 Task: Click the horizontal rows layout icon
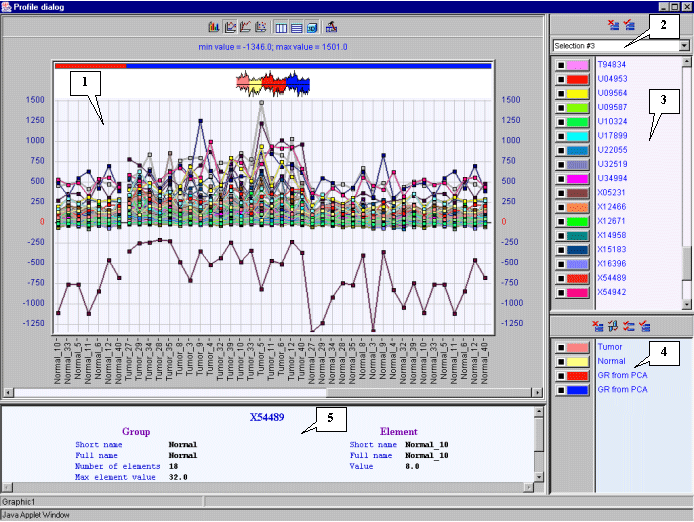pos(296,26)
